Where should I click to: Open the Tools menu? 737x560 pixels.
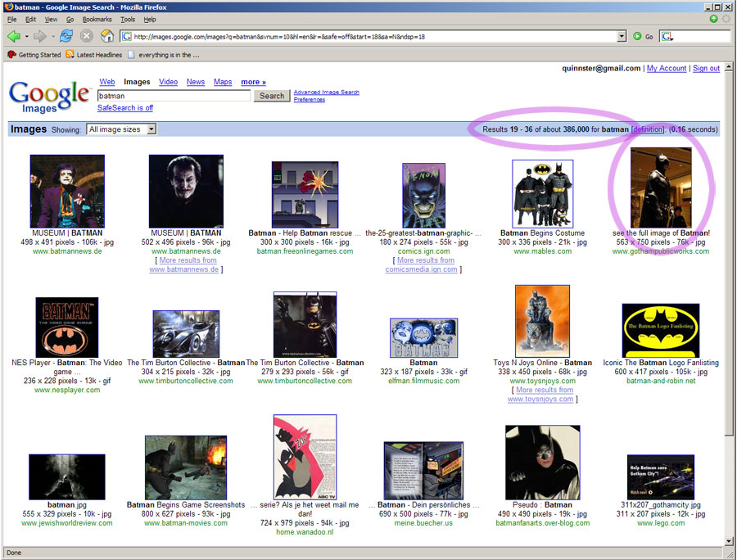click(x=128, y=20)
